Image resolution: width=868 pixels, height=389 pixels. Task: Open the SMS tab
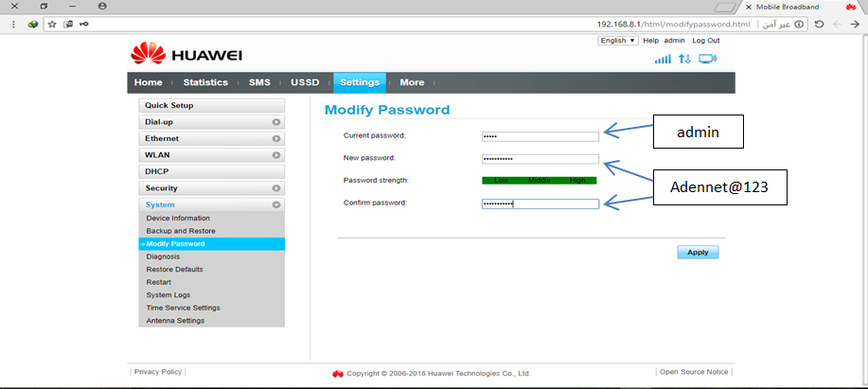[x=259, y=82]
